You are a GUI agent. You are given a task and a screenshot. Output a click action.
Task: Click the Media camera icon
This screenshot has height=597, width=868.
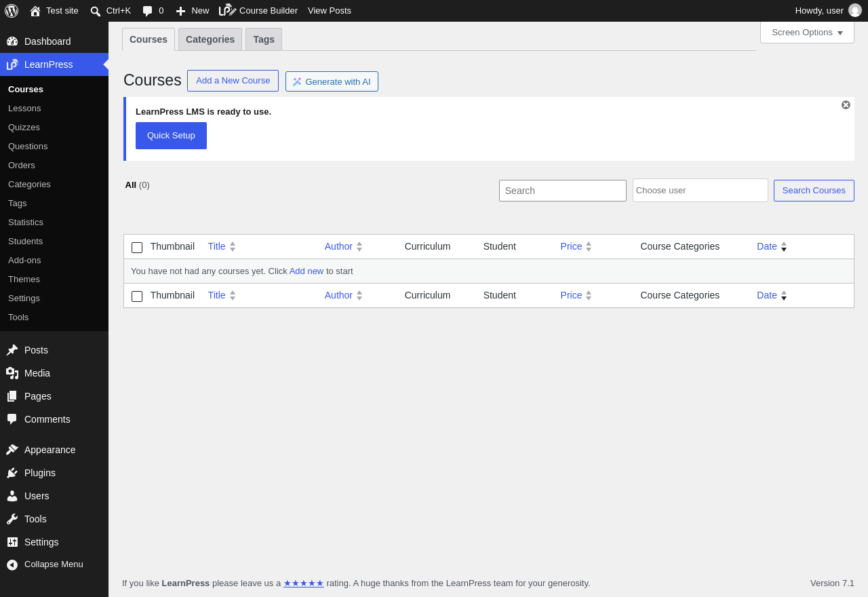(x=12, y=373)
